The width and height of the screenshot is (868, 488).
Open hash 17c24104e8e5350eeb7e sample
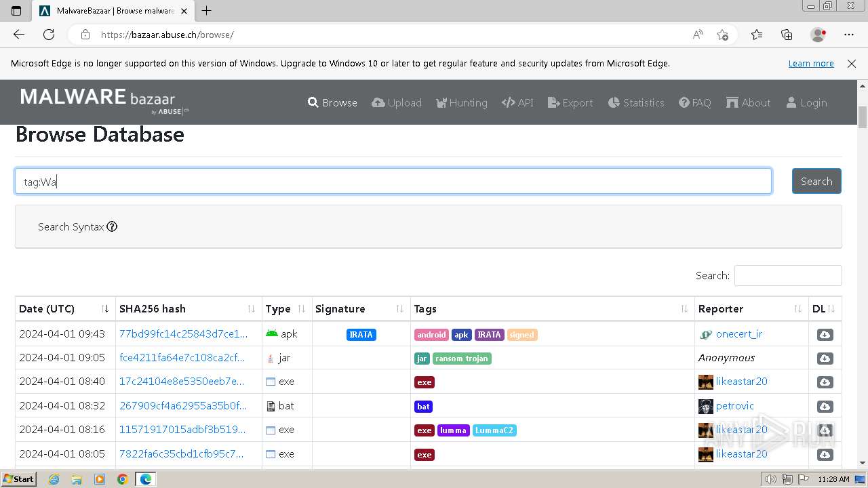182,382
